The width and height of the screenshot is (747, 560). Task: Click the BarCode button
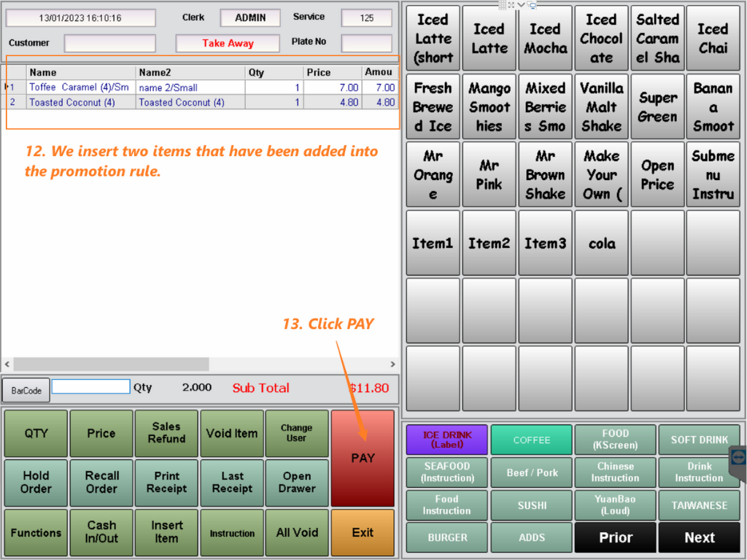click(26, 390)
